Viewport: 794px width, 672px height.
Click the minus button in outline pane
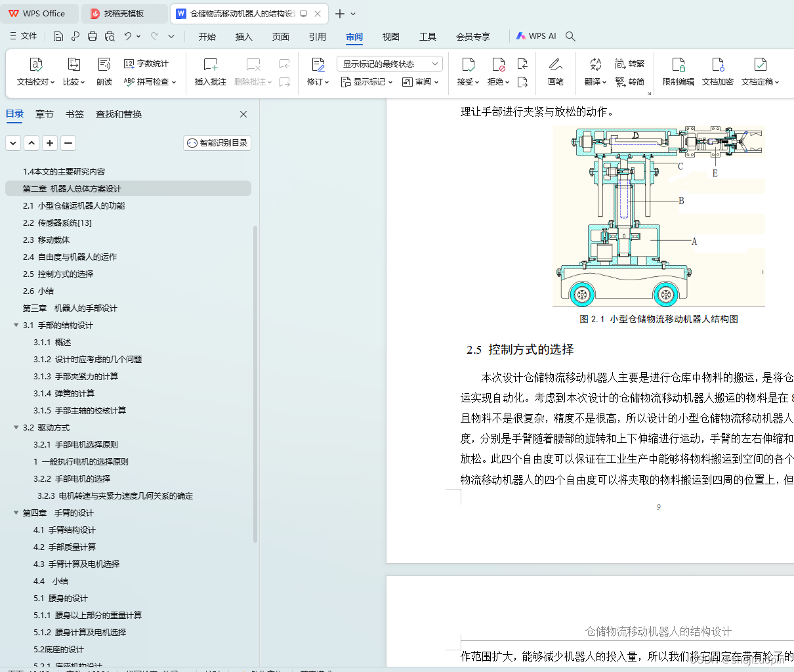[x=68, y=142]
